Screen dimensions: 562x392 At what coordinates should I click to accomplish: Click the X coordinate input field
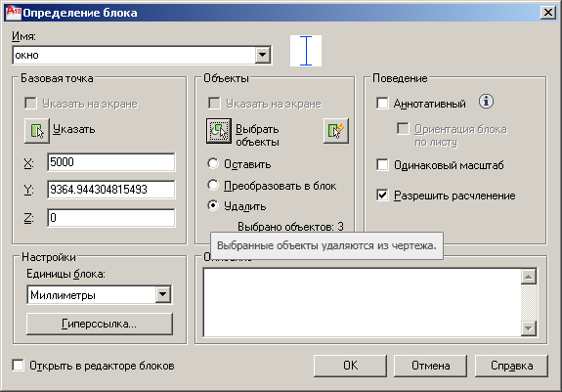pos(111,162)
